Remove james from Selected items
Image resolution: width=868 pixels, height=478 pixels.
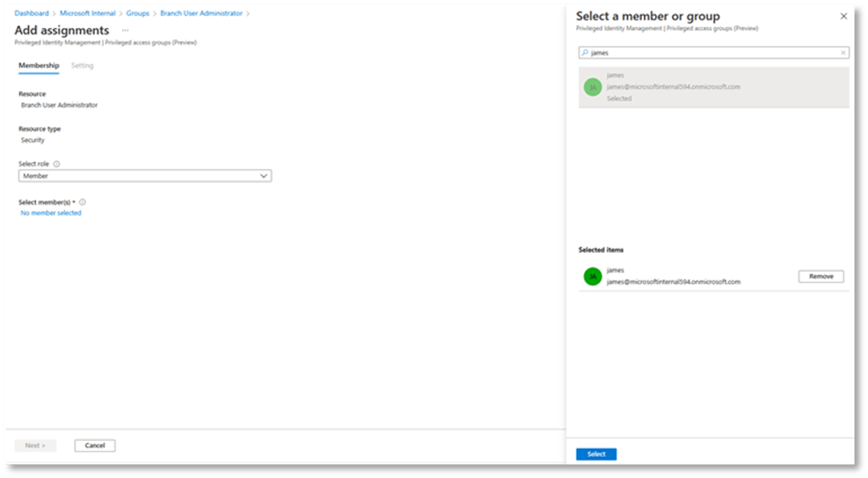point(821,276)
